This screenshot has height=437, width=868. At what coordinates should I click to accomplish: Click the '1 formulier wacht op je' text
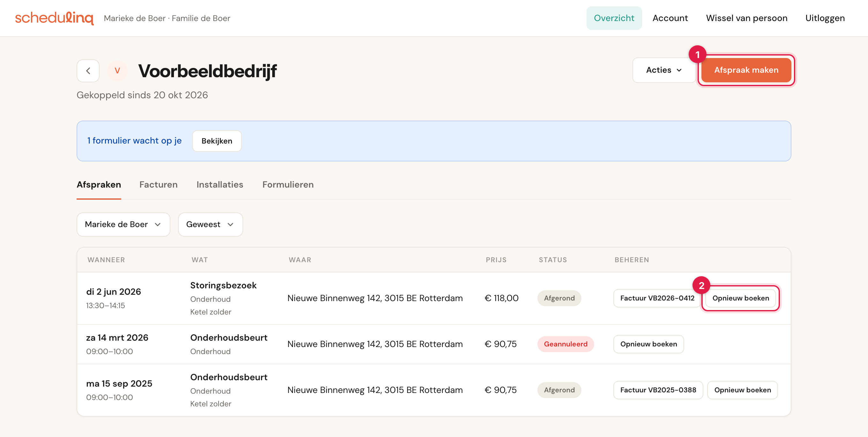click(x=134, y=141)
